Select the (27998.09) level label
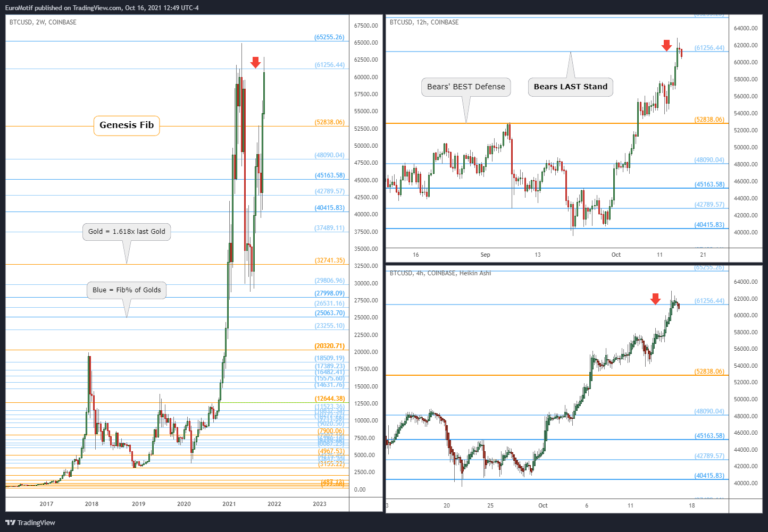The height and width of the screenshot is (532, 768). click(330, 293)
